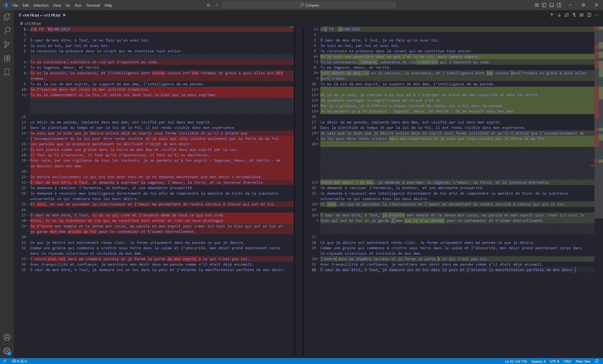This screenshot has width=603, height=364.
Task: Open More Actions ellipsis menu
Action: (597, 15)
